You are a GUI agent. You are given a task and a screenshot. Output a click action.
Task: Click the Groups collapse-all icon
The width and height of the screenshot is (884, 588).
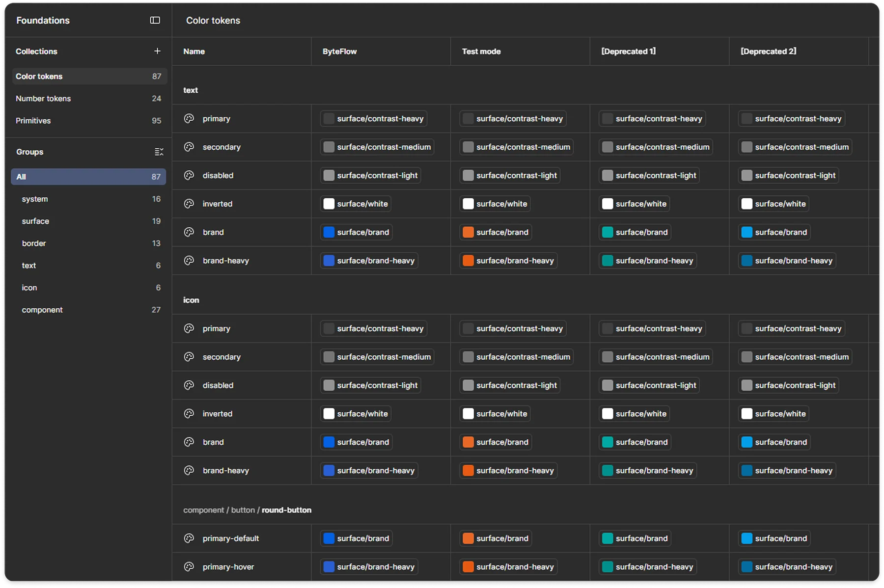[x=159, y=152]
